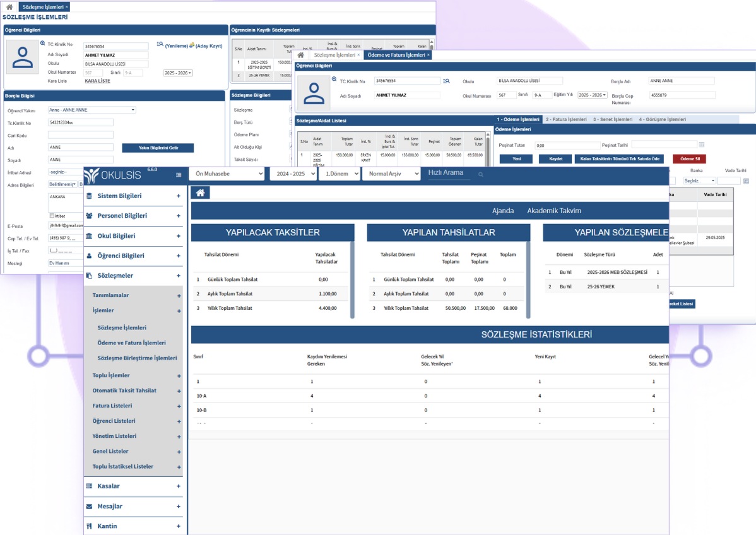
Task: Click the home icon in the Okulsis dashboard
Action: pos(200,193)
